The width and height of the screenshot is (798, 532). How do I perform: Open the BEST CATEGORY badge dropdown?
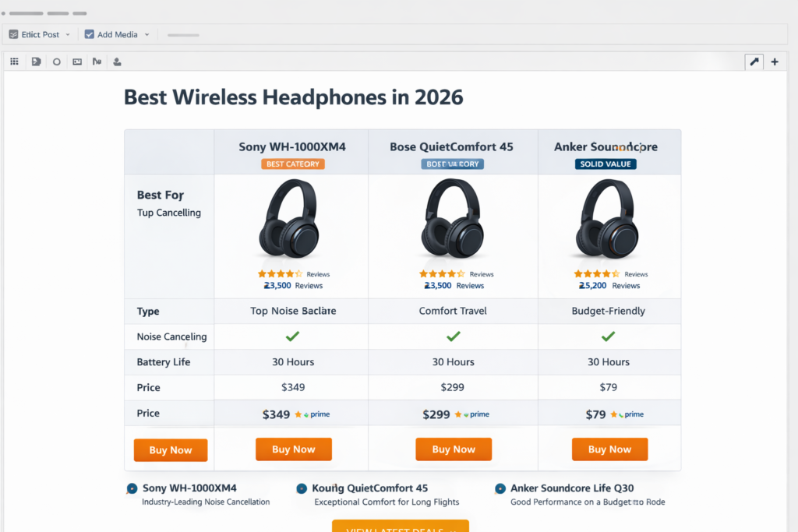click(291, 164)
